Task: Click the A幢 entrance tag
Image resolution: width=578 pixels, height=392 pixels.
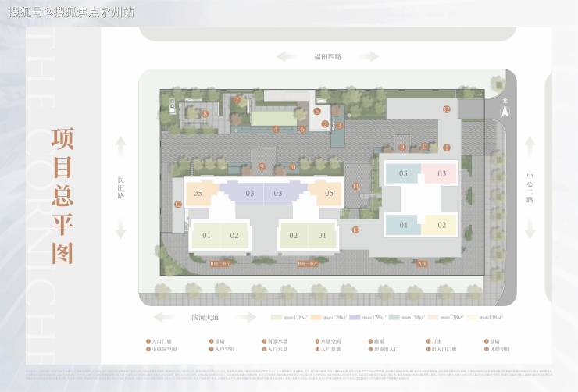Action: coord(422,264)
